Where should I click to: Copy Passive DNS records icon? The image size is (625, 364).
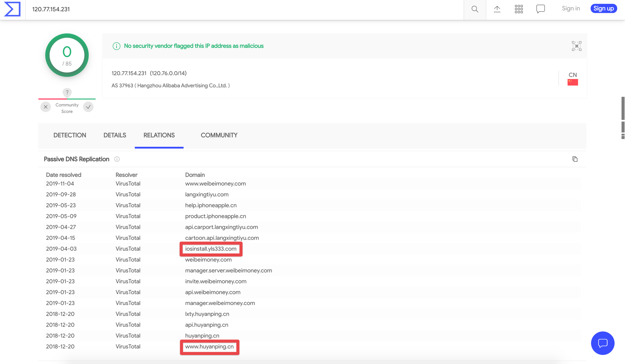(575, 159)
